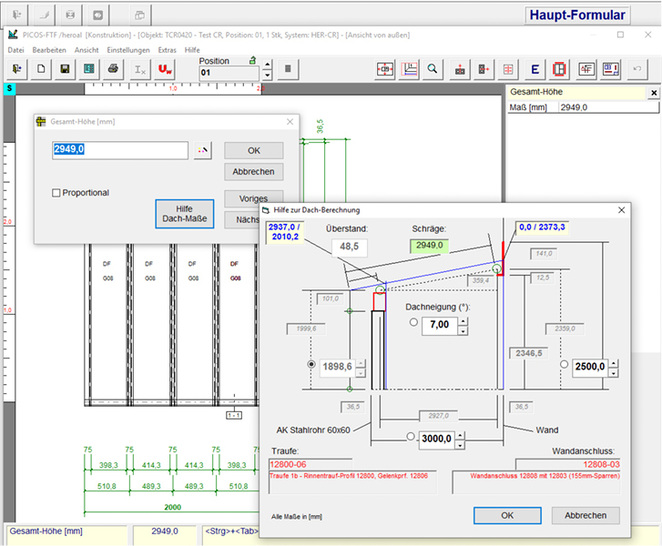Click the new blank document icon

pyautogui.click(x=42, y=69)
